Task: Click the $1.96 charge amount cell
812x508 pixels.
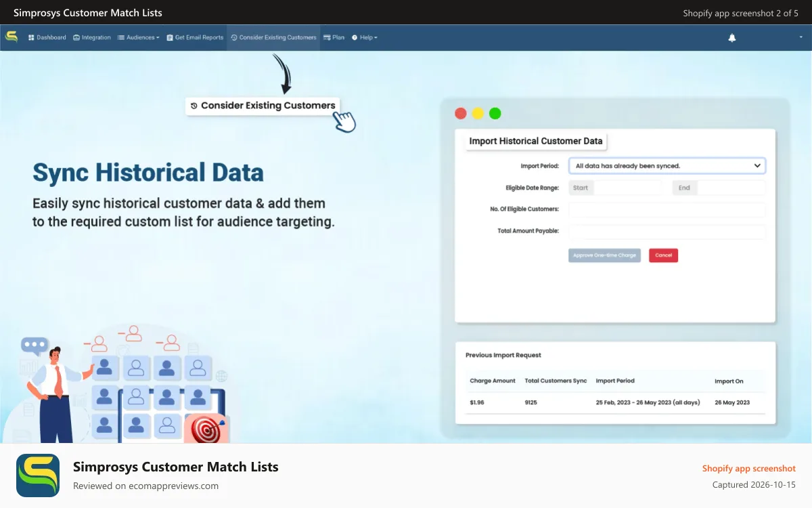Action: 477,402
